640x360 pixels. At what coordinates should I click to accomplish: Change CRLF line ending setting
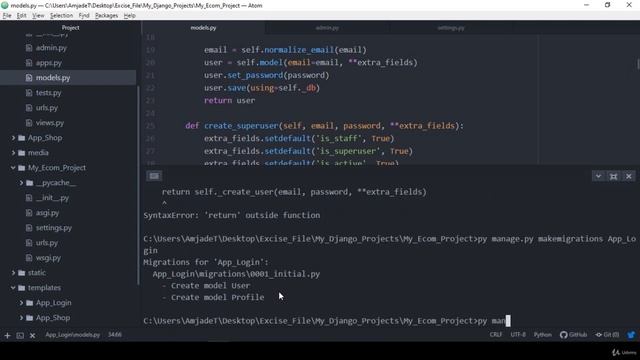[496, 335]
